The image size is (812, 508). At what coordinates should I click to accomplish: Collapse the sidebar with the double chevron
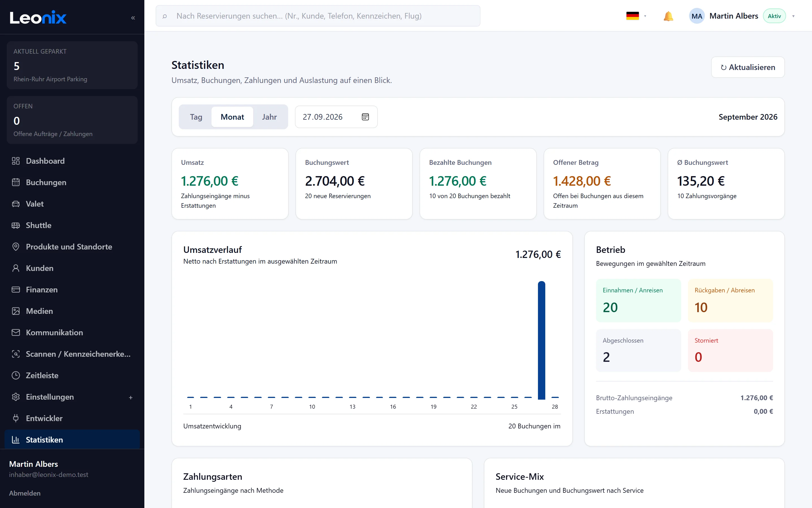(133, 18)
